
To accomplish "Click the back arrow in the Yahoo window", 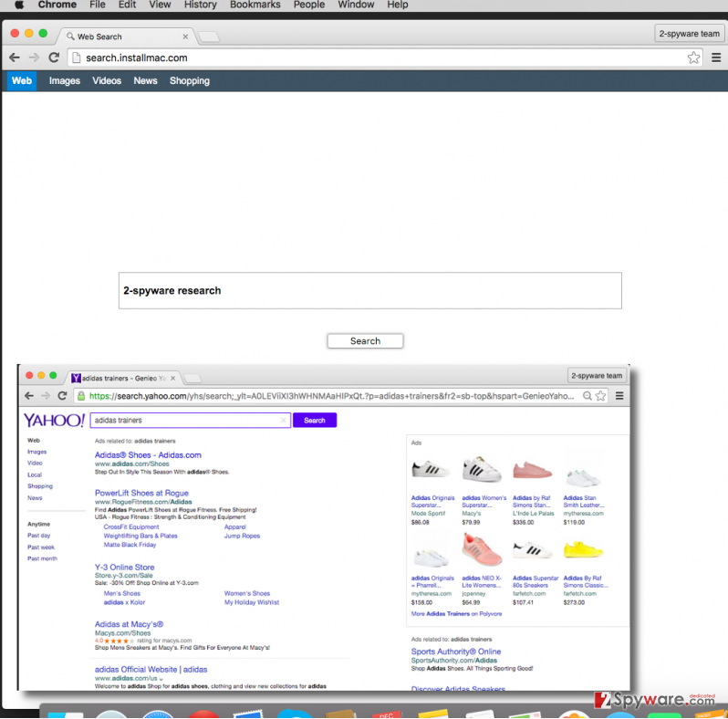I will click(29, 396).
